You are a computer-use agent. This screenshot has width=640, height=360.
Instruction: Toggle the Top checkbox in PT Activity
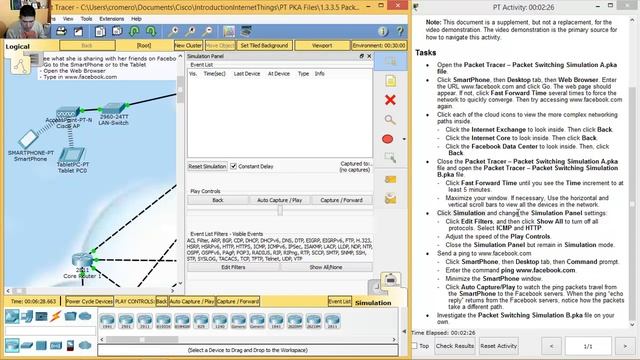click(x=415, y=346)
